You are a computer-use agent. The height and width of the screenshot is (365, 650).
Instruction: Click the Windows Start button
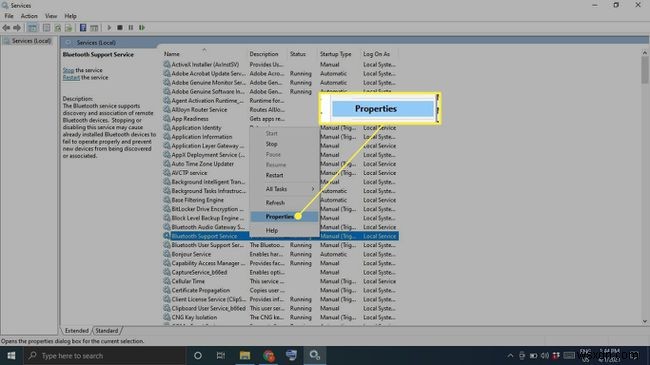(11, 356)
